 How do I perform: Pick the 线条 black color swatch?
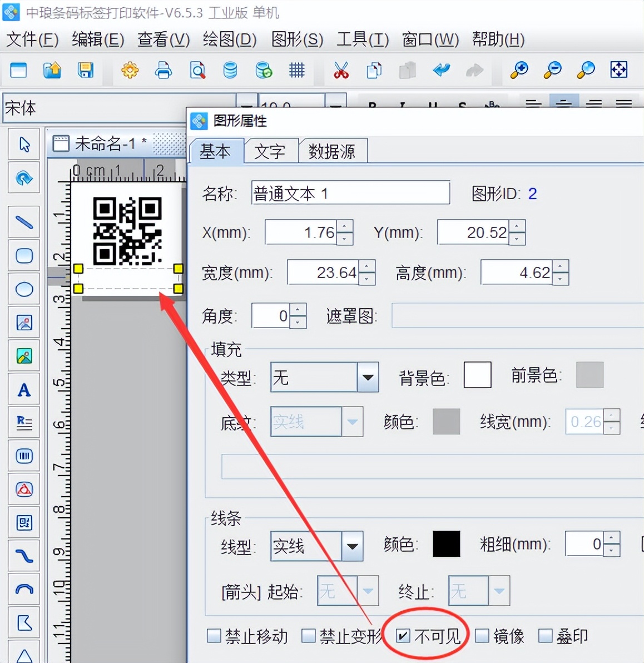(x=447, y=544)
